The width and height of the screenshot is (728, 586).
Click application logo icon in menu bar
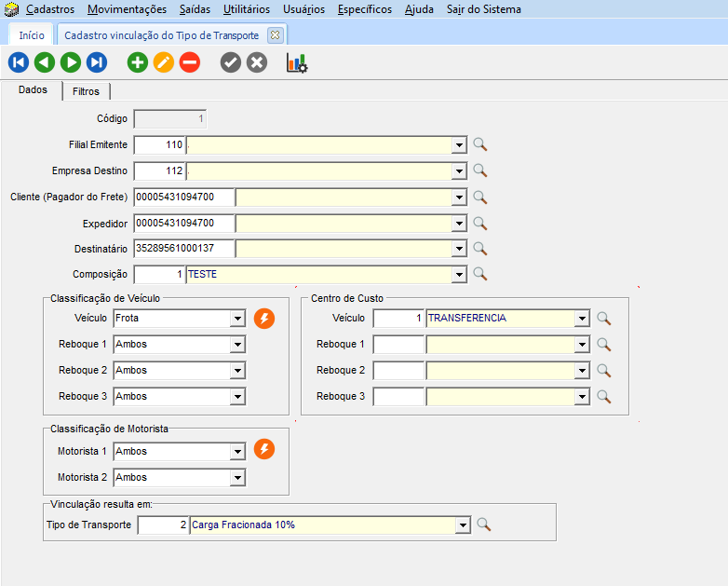(x=11, y=8)
